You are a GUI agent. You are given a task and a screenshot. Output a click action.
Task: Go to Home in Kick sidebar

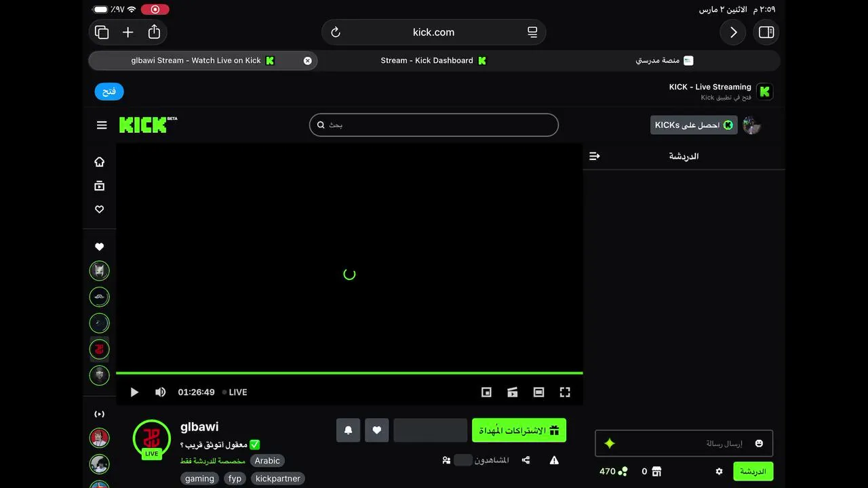click(100, 162)
